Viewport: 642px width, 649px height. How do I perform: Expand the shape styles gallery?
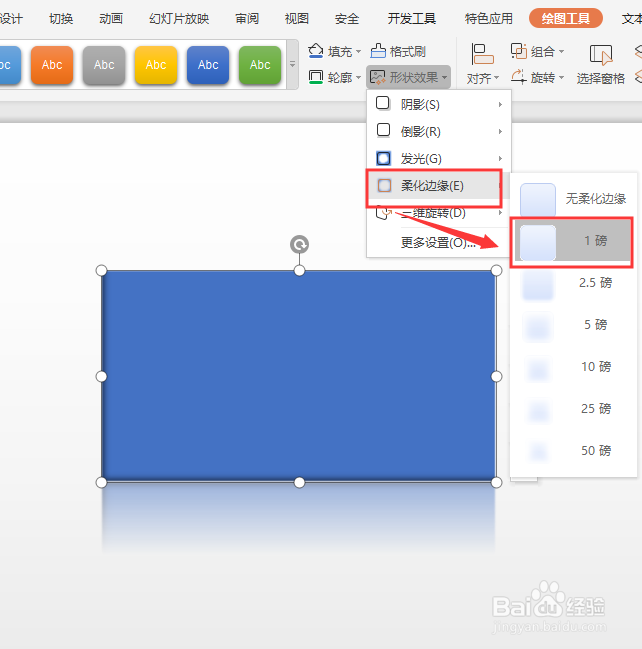292,65
